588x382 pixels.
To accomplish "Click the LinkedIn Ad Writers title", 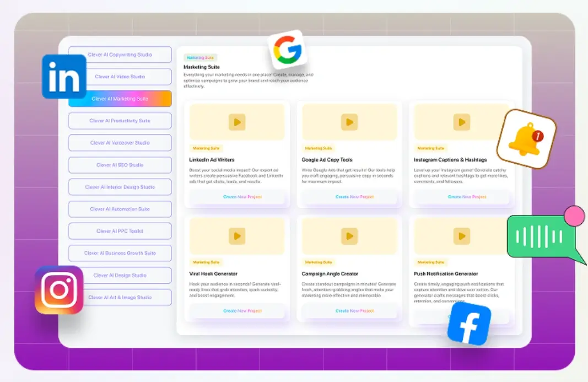I will [212, 160].
